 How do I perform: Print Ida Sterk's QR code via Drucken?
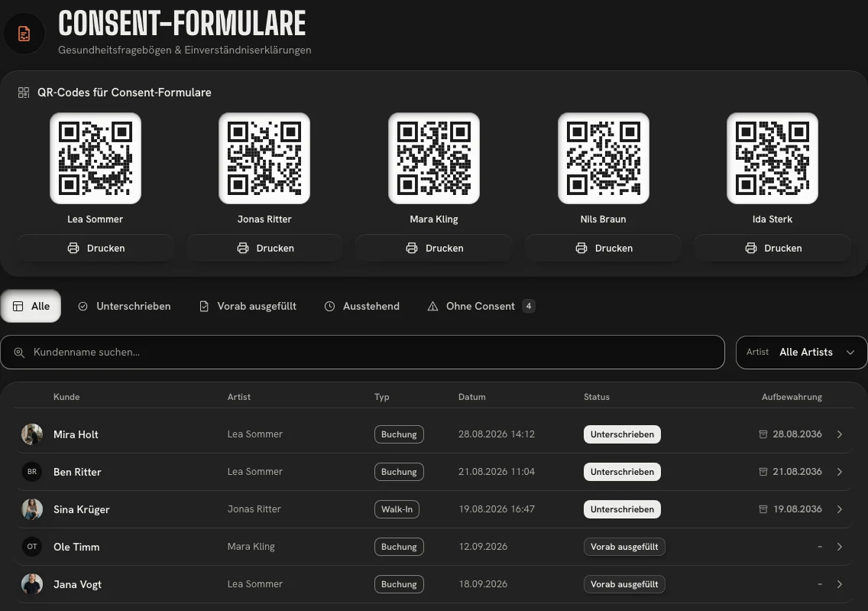point(772,249)
